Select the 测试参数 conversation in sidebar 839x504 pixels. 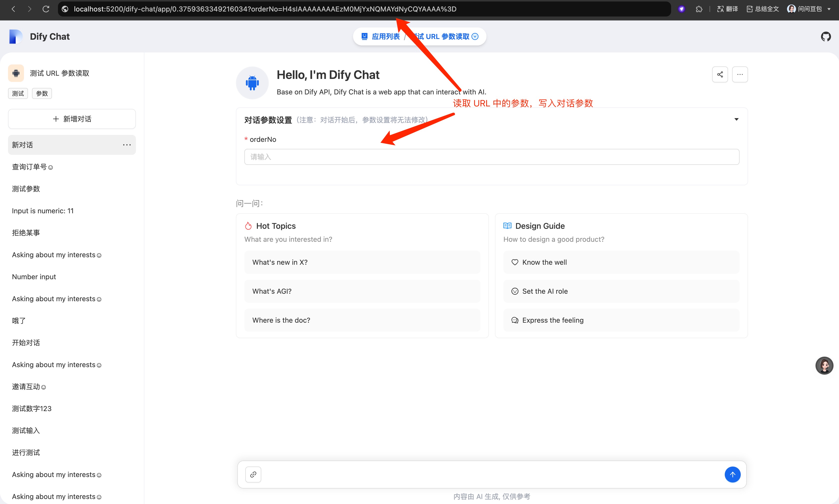(x=26, y=189)
